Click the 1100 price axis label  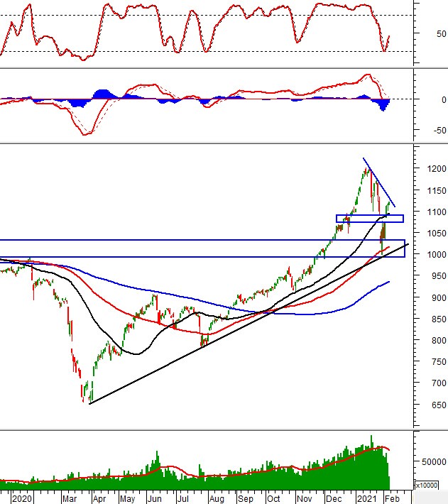click(437, 212)
